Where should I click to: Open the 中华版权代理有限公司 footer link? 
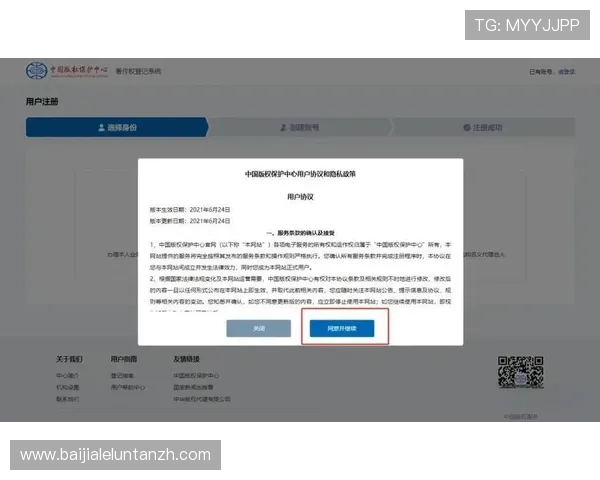pyautogui.click(x=202, y=399)
